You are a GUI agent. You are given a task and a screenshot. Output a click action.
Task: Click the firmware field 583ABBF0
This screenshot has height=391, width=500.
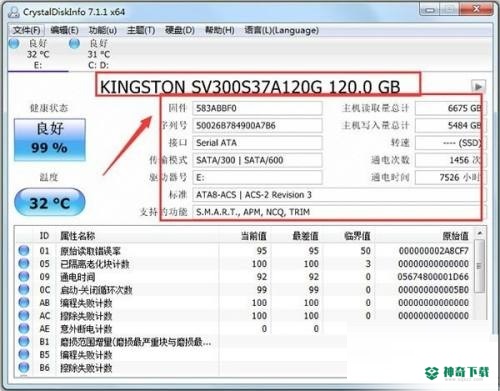(x=257, y=108)
